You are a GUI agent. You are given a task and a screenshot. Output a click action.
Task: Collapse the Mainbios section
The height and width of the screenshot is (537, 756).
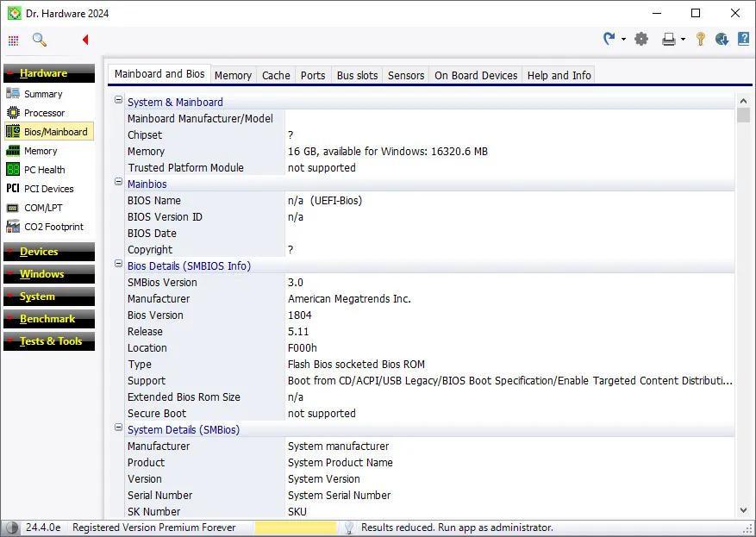click(119, 183)
